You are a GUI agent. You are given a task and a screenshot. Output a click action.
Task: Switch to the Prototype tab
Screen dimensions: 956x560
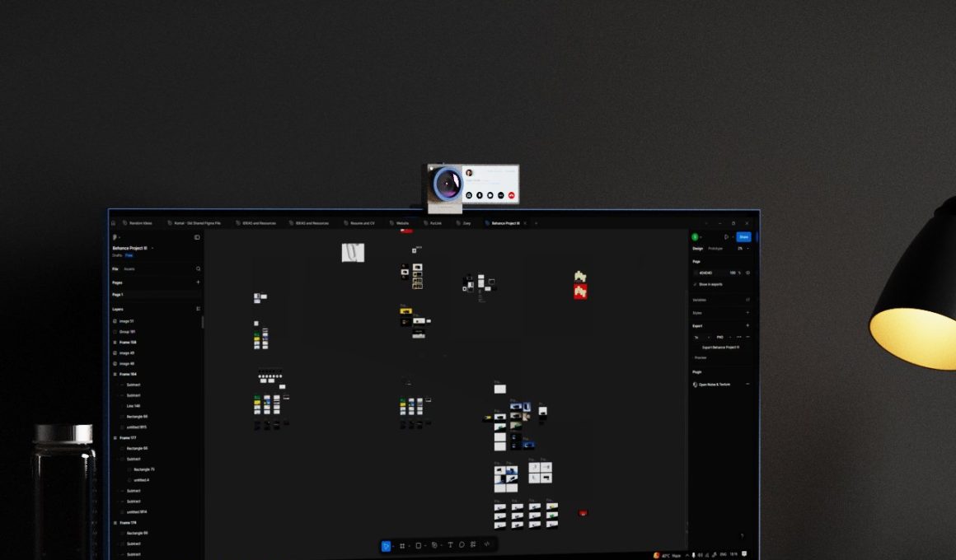(715, 248)
